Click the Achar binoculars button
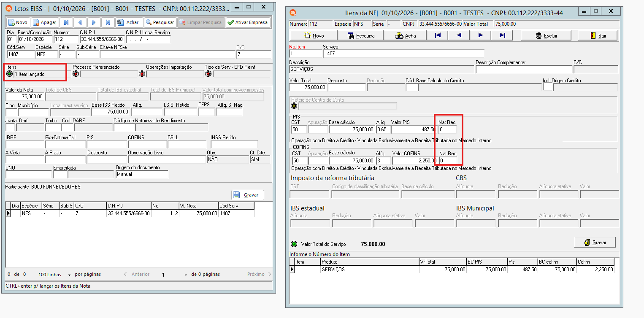Image resolution: width=644 pixels, height=318 pixels. pos(128,22)
